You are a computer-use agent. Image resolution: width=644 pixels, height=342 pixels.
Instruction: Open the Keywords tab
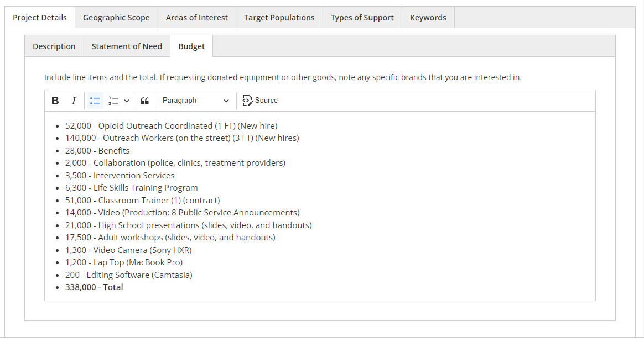tap(428, 18)
